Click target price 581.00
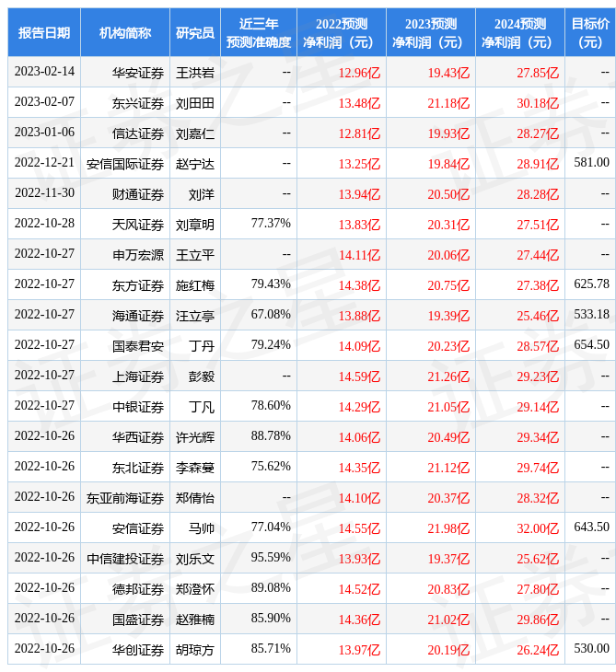 (x=591, y=162)
